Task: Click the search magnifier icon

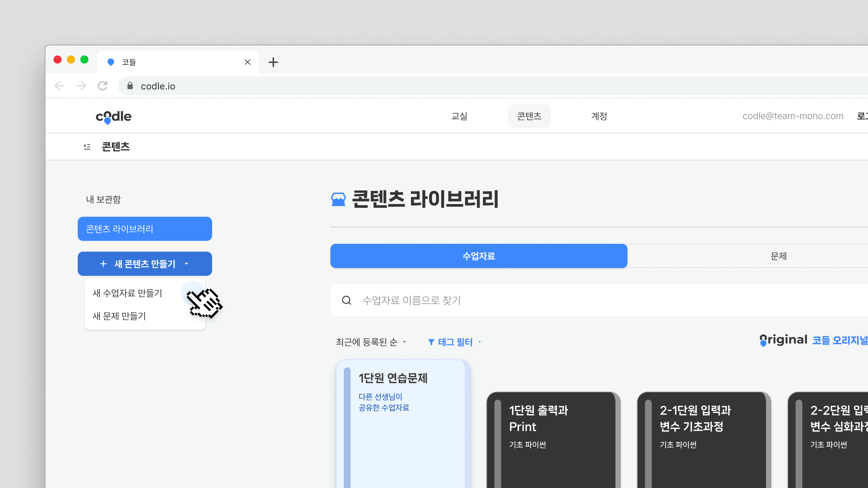Action: (346, 300)
